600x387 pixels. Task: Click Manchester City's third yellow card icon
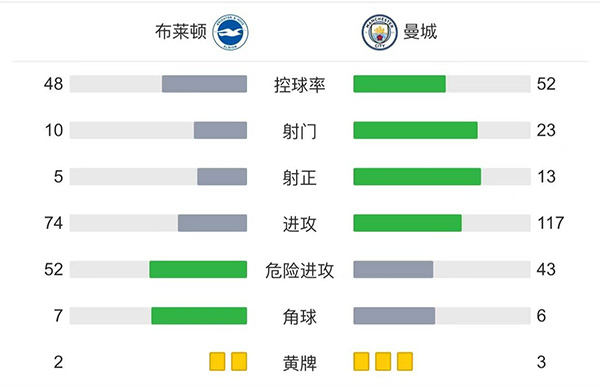coord(405,362)
